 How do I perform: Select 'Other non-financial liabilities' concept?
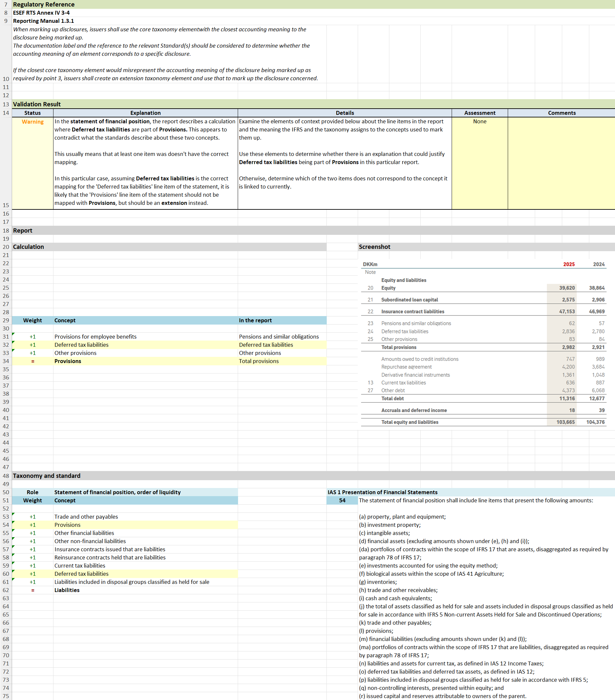(145, 541)
